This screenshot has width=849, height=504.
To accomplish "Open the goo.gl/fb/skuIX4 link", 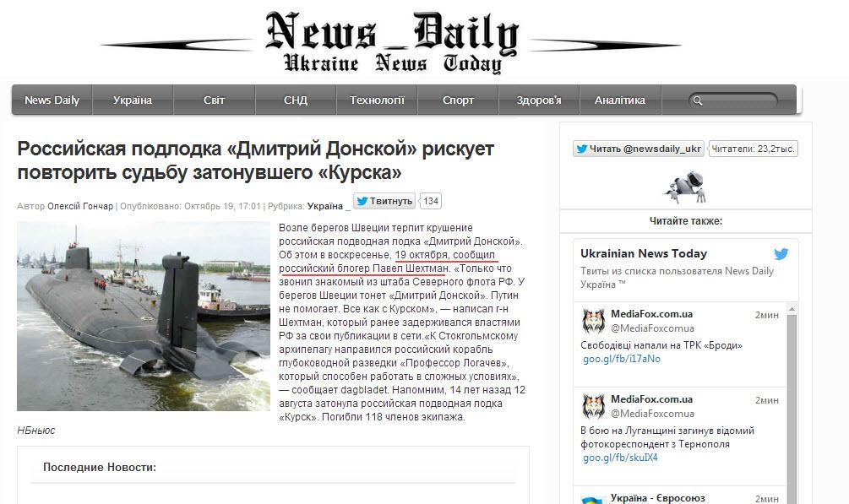I will click(x=620, y=458).
